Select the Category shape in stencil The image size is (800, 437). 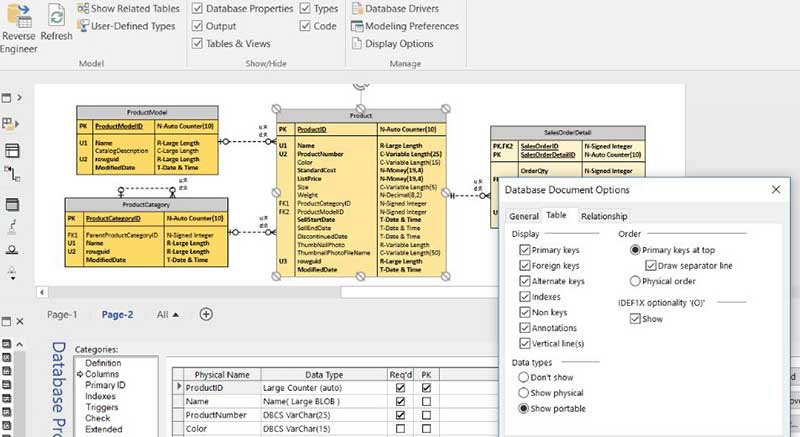click(12, 250)
